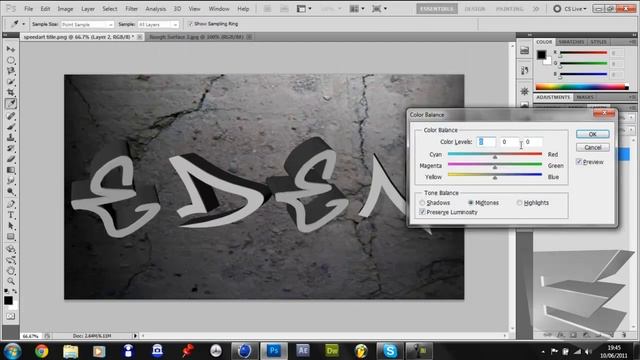Switch to the Painting workspace
Viewport: 640px width, 360px height.
pos(509,9)
